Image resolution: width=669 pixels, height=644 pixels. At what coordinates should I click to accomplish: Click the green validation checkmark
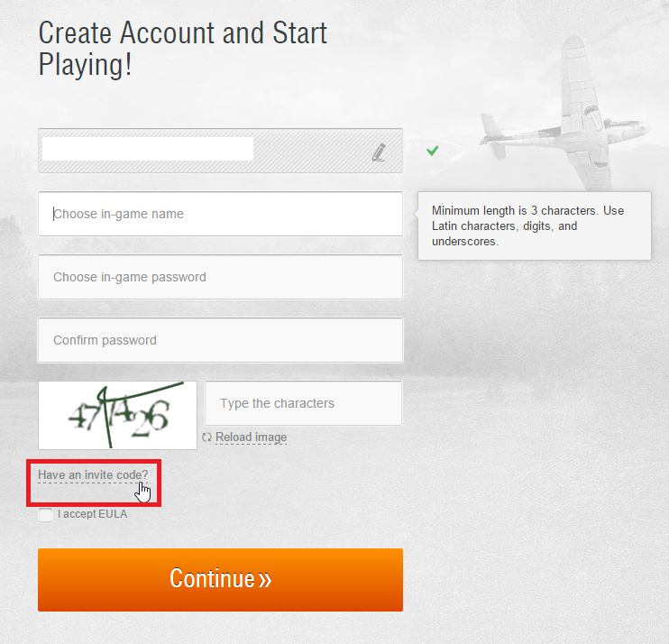(x=432, y=151)
